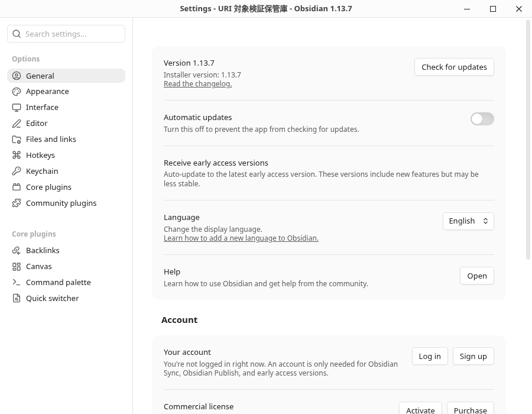The width and height of the screenshot is (532, 414).
Task: Click the Interface monitor icon
Action: [17, 108]
